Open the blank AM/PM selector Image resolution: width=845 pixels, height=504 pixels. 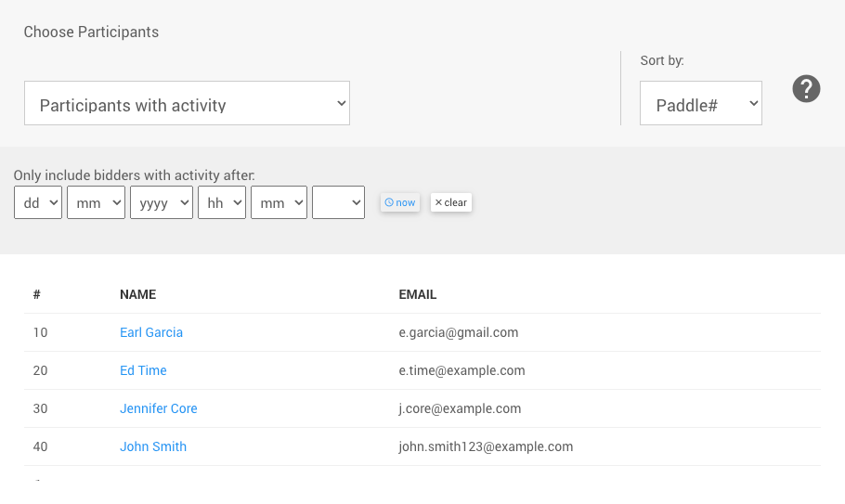tap(338, 202)
